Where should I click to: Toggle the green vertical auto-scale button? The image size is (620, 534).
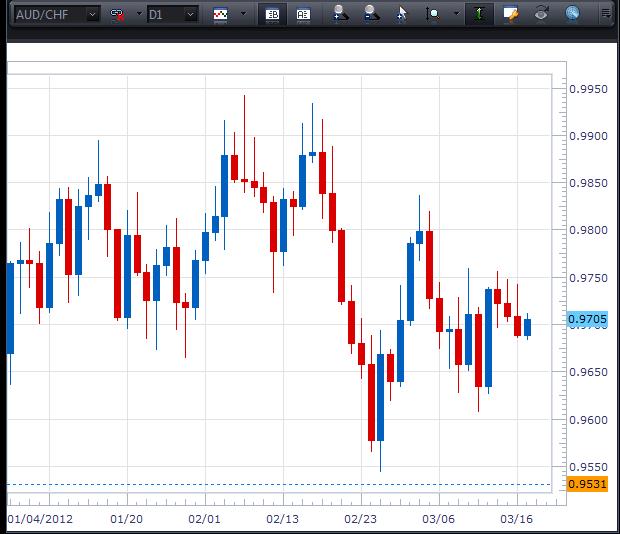click(479, 15)
